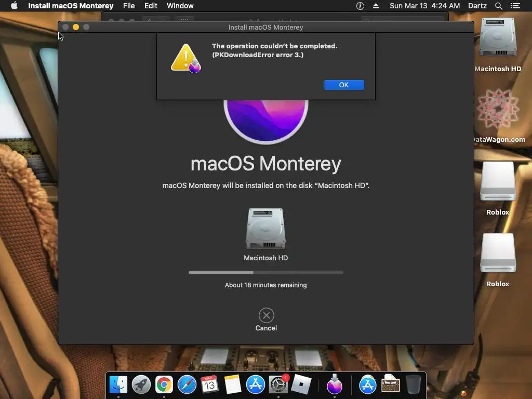Minimize the Install macOS Monterey window

tap(76, 27)
